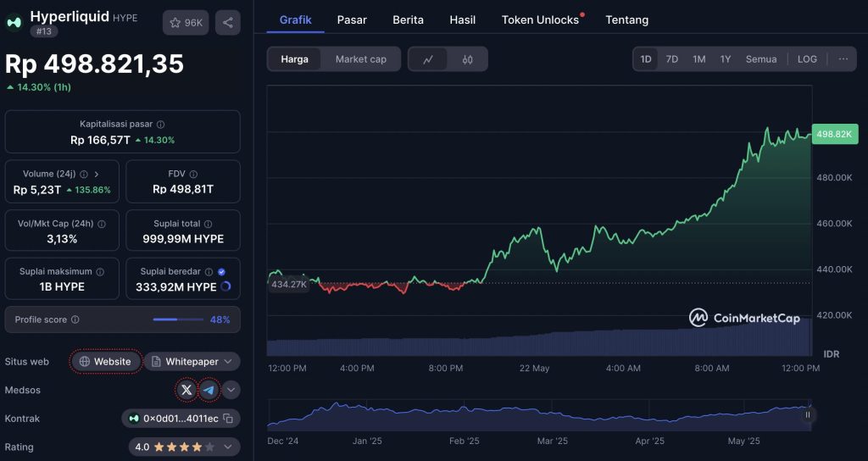The height and width of the screenshot is (461, 868).
Task: Select Harga chart mode
Action: click(x=294, y=59)
